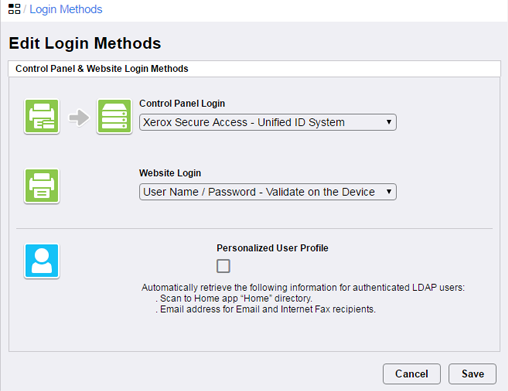The height and width of the screenshot is (391, 508).
Task: Click the Control Panel & Website Login Methods header
Action: point(102,69)
